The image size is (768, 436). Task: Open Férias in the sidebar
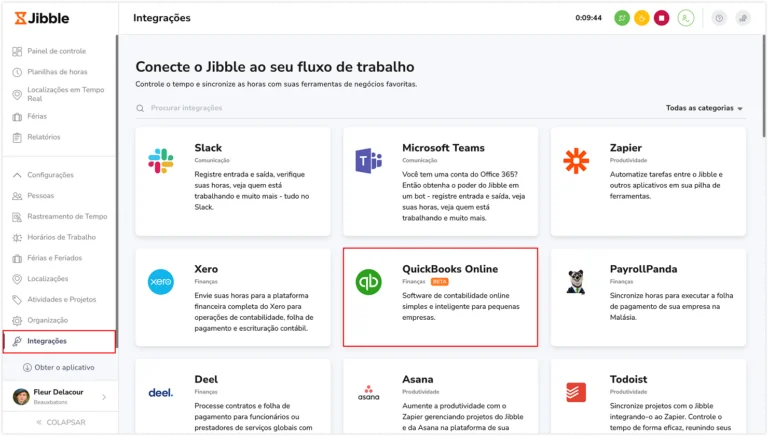click(x=37, y=116)
